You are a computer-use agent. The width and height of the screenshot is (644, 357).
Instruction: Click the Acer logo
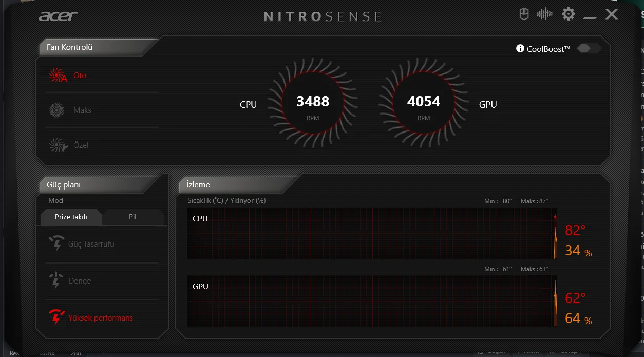click(x=58, y=15)
